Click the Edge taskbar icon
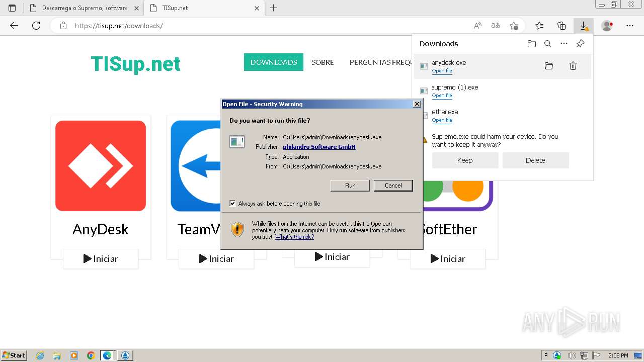 107,355
